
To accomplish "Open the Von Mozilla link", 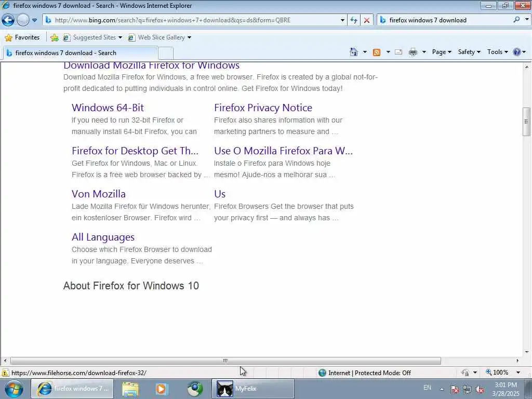I will click(x=98, y=194).
